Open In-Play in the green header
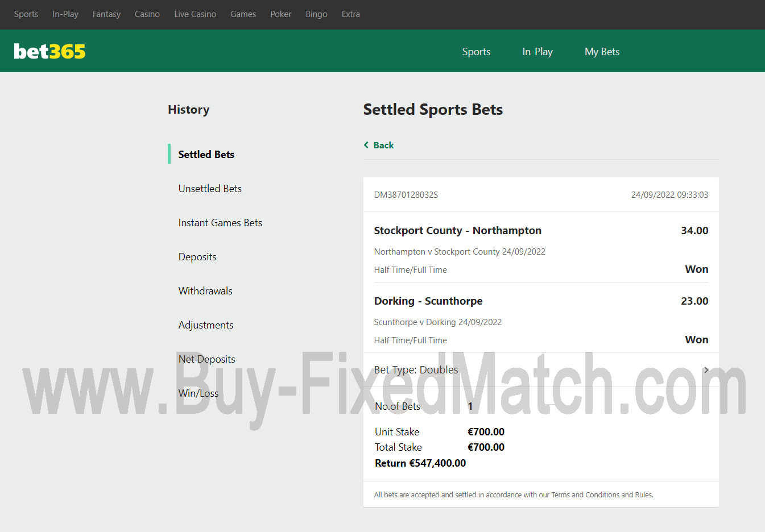The image size is (765, 532). pyautogui.click(x=537, y=52)
